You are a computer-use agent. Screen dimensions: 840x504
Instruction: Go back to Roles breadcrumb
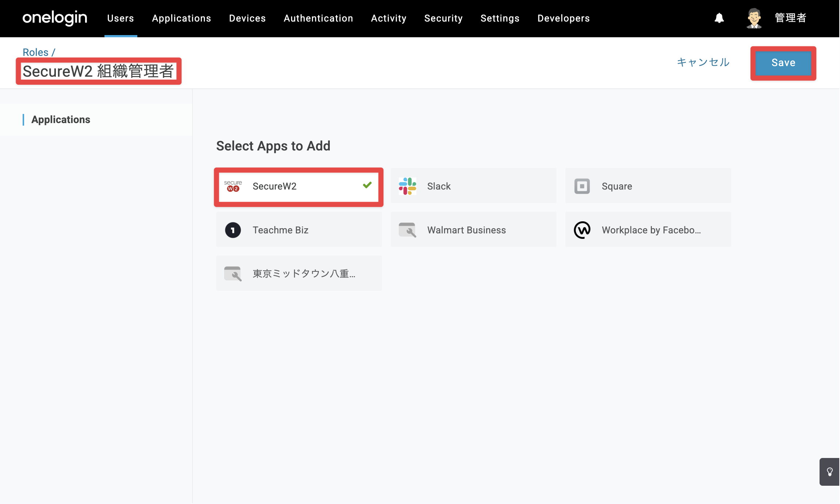point(35,52)
